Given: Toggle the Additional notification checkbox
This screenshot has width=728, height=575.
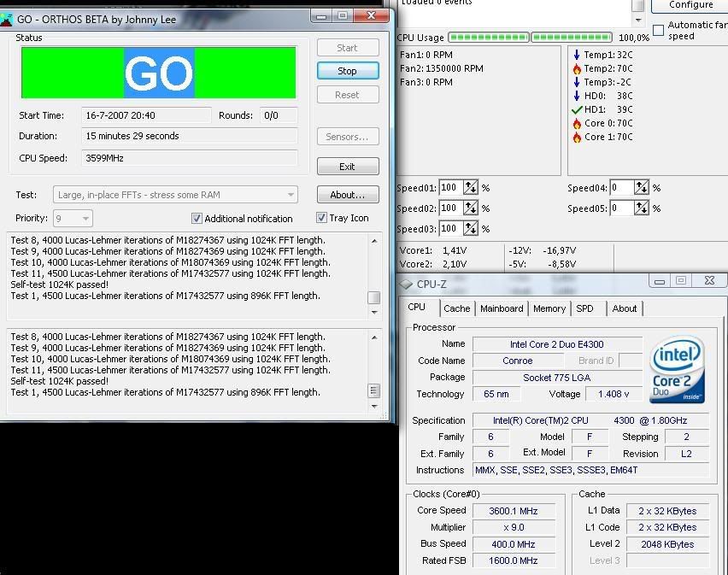Looking at the screenshot, I should coord(197,218).
